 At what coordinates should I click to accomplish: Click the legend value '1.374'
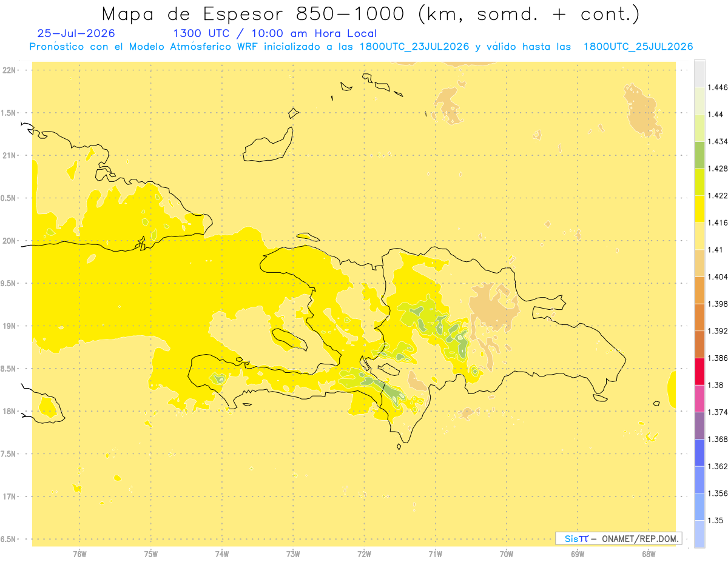(718, 412)
